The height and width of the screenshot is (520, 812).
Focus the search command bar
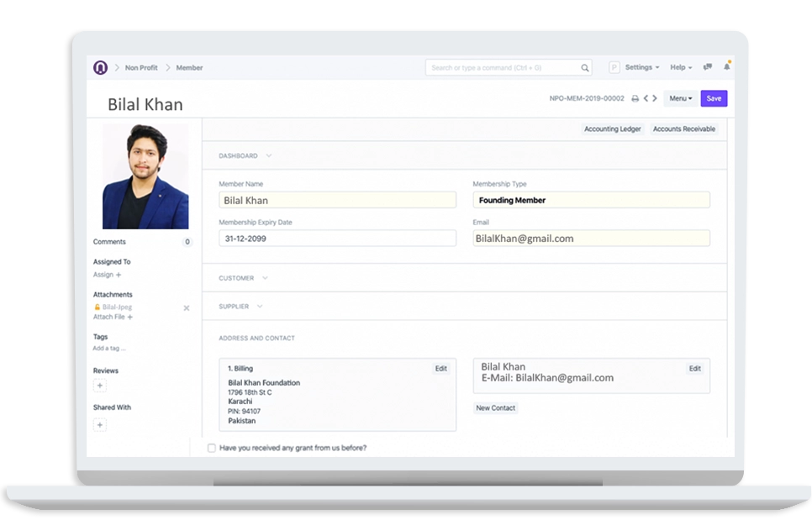coord(509,68)
